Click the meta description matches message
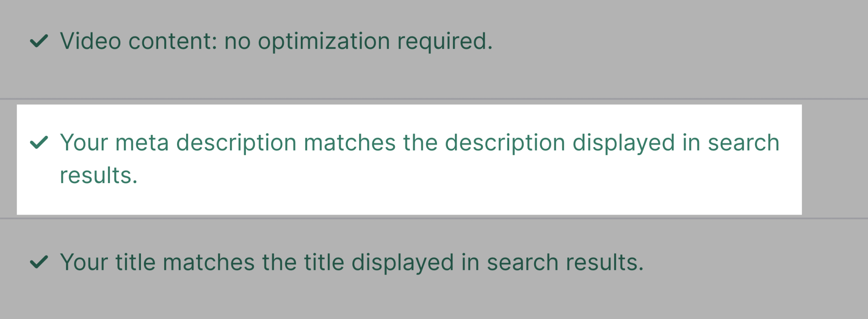Screen dimensions: 868x319 pyautogui.click(x=419, y=159)
